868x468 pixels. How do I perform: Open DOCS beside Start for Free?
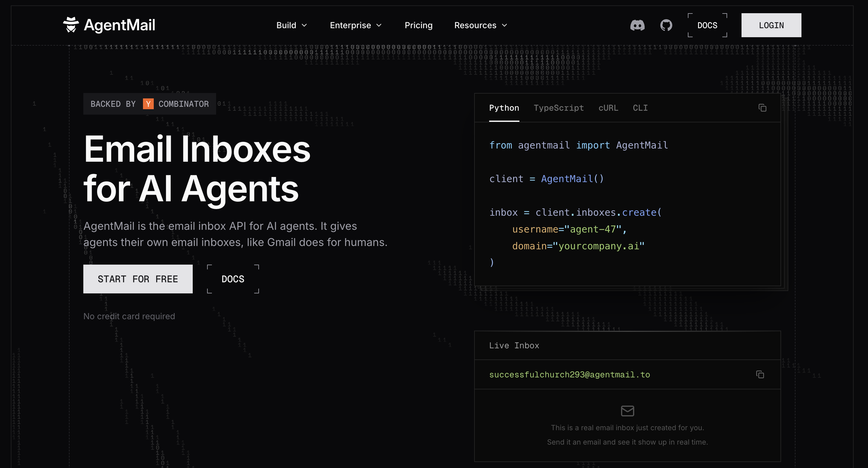coord(233,279)
